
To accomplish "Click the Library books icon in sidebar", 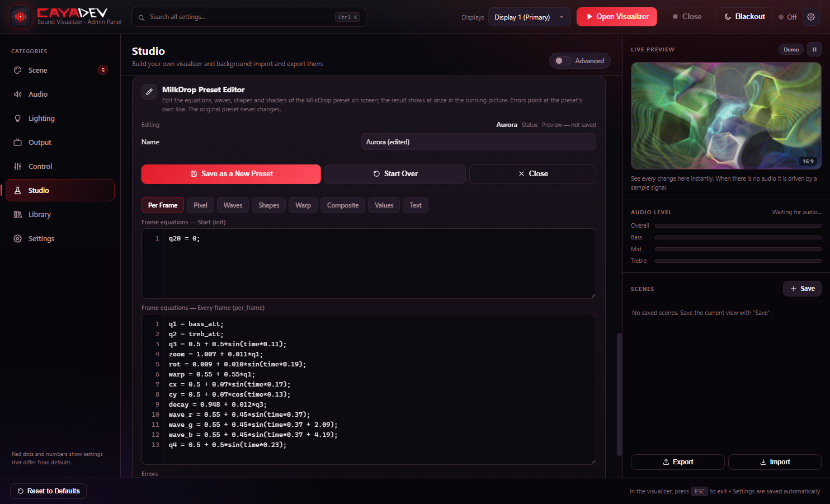I will pyautogui.click(x=18, y=215).
